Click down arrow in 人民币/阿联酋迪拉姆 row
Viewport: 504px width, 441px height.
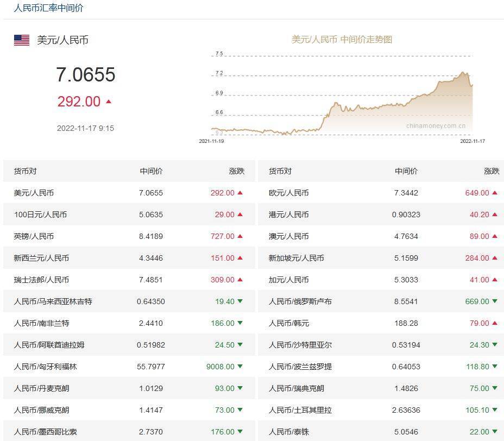[240, 344]
